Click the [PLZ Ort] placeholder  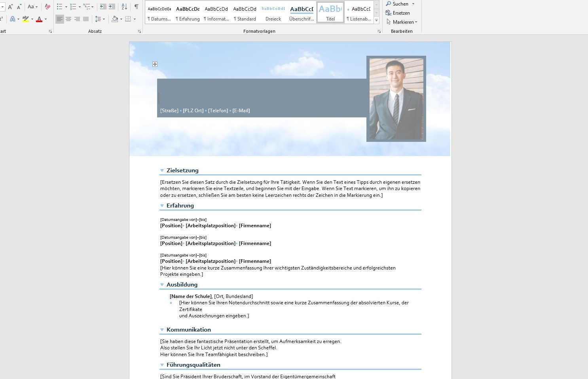coord(193,111)
